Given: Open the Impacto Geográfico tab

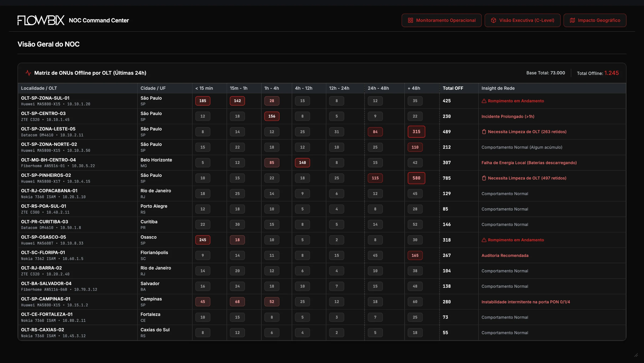Looking at the screenshot, I should pyautogui.click(x=595, y=20).
